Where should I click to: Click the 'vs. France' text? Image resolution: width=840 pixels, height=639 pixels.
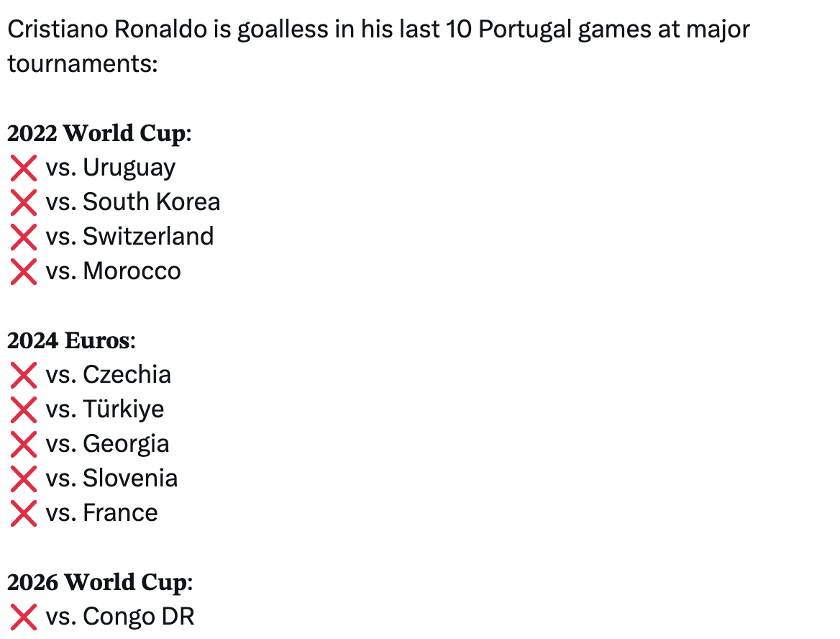pyautogui.click(x=102, y=513)
